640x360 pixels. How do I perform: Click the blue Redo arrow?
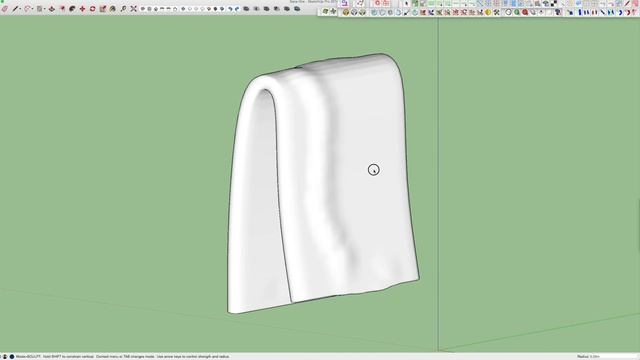click(237, 9)
